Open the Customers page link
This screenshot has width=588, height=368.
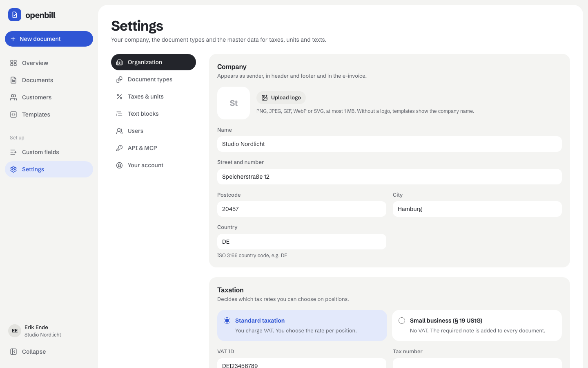click(x=49, y=97)
